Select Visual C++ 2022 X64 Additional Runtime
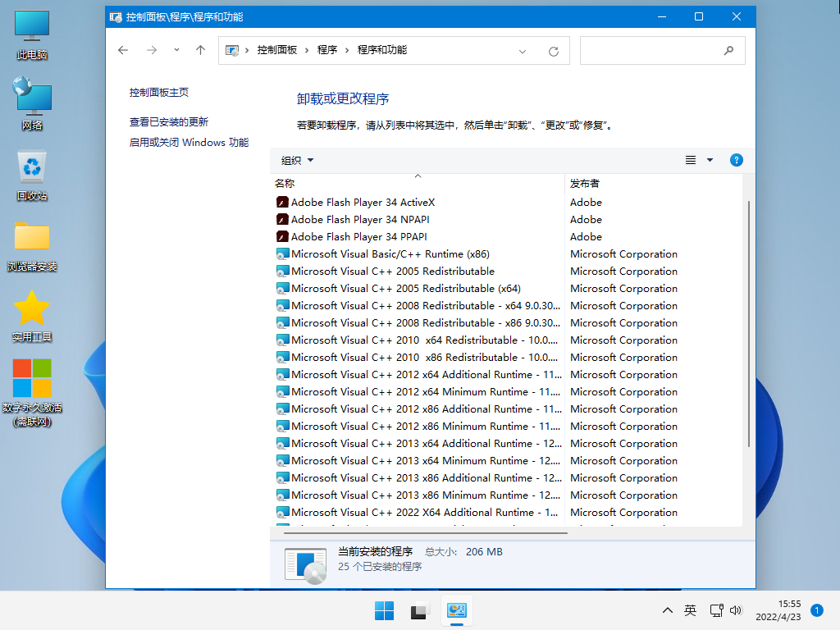Image resolution: width=840 pixels, height=630 pixels. click(x=418, y=512)
